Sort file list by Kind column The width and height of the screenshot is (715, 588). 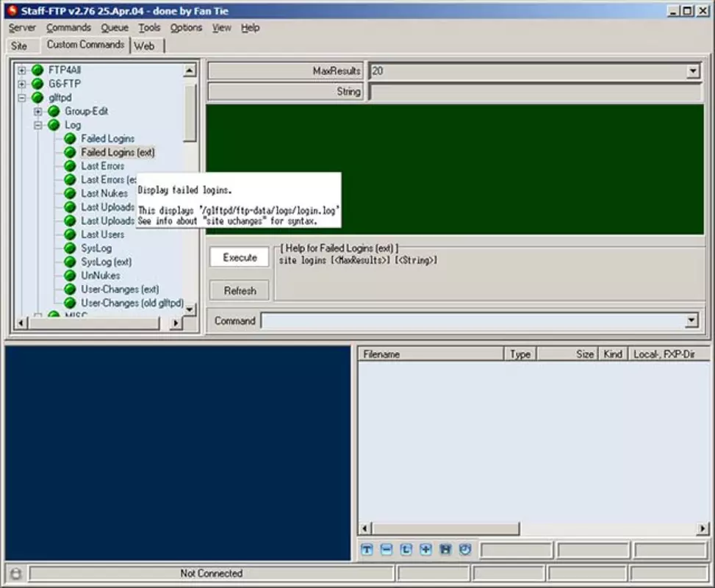(x=613, y=354)
